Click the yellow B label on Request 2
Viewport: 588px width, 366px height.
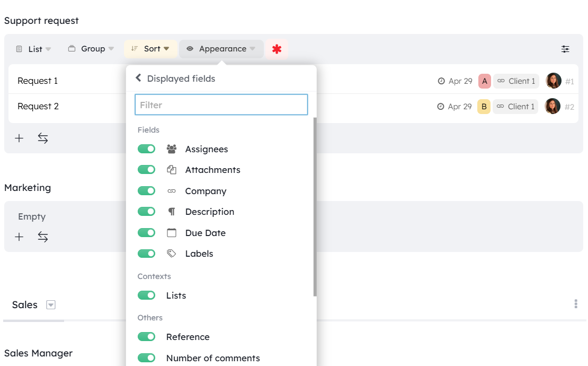(484, 107)
